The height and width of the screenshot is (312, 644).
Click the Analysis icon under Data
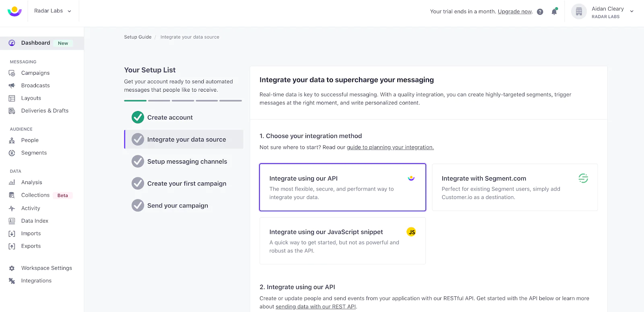pos(12,182)
